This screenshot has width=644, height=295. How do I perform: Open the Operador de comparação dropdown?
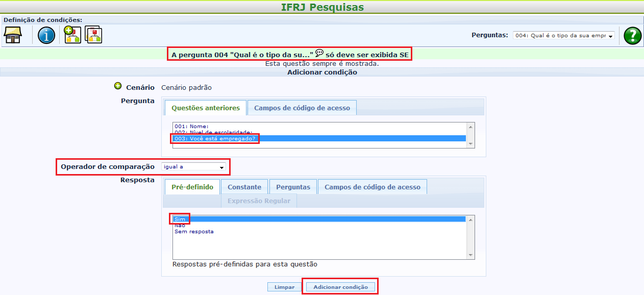(193, 166)
